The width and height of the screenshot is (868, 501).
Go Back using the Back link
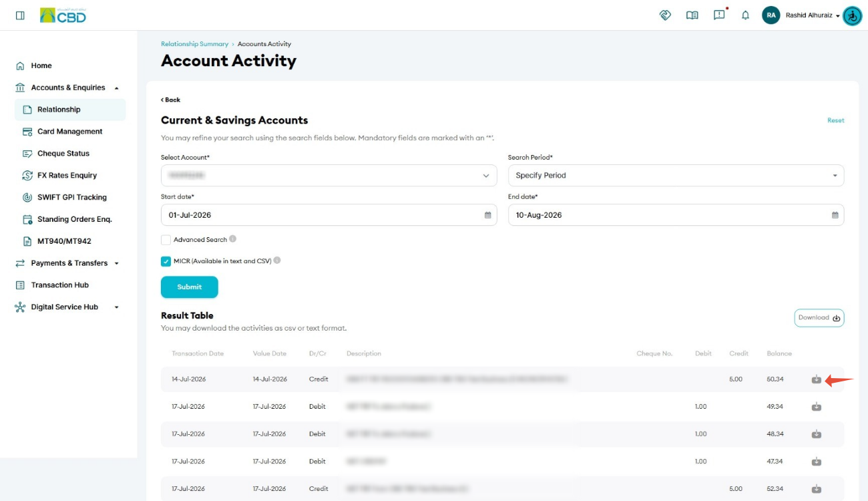pyautogui.click(x=171, y=100)
